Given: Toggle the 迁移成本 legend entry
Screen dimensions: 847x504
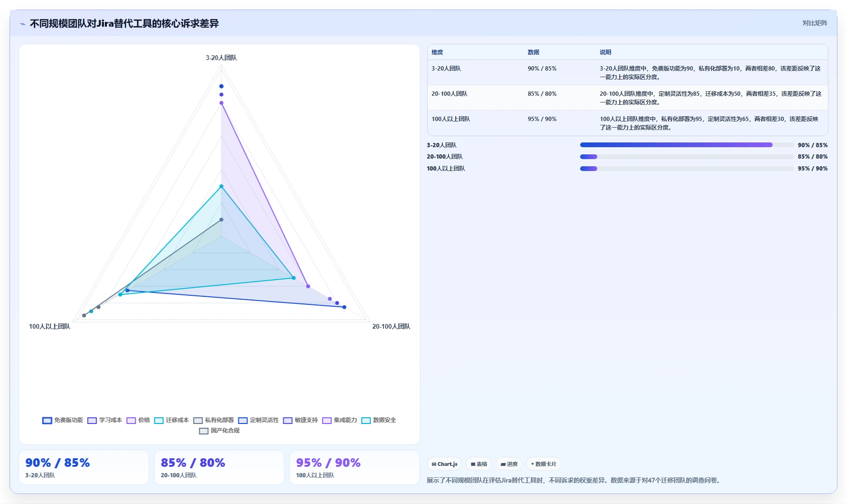Looking at the screenshot, I should point(172,420).
